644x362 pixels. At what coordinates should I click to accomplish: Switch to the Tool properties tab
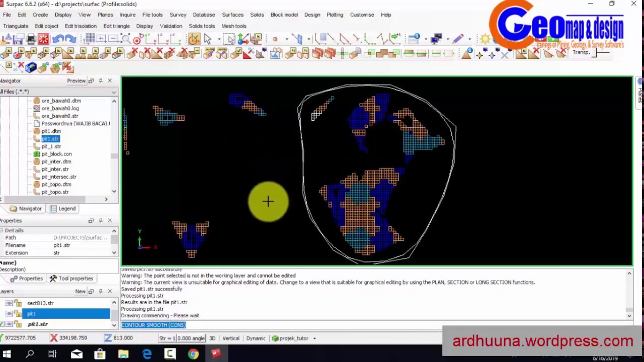click(x=71, y=279)
